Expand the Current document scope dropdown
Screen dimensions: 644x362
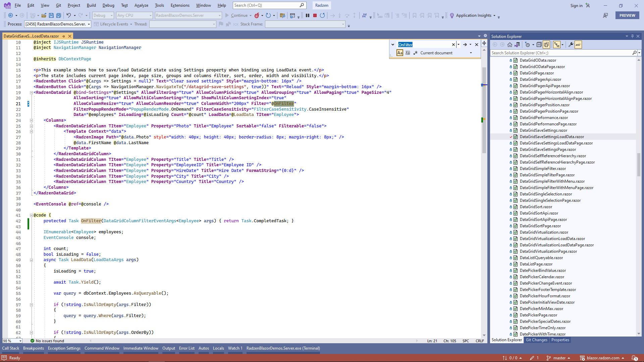click(471, 53)
